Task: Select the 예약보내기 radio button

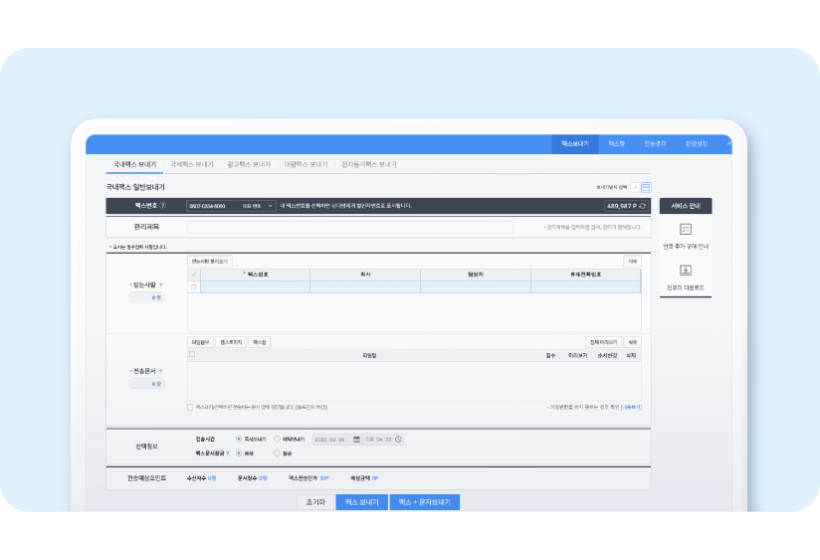Action: [276, 439]
